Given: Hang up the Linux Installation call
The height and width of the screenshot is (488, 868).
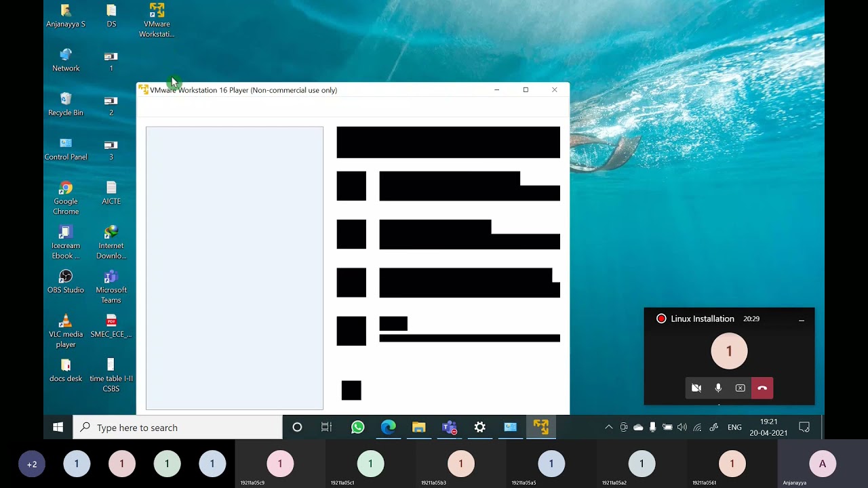Looking at the screenshot, I should (x=762, y=388).
